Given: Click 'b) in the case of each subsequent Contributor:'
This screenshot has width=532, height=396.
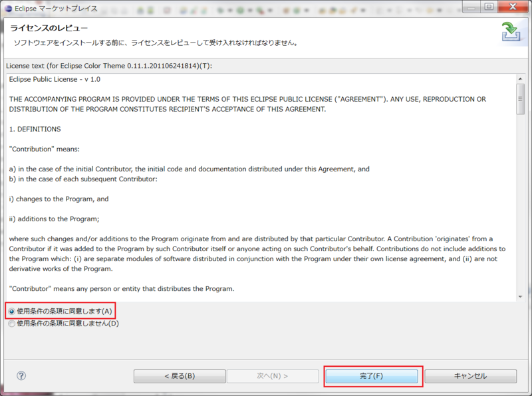Looking at the screenshot, I should tap(83, 179).
